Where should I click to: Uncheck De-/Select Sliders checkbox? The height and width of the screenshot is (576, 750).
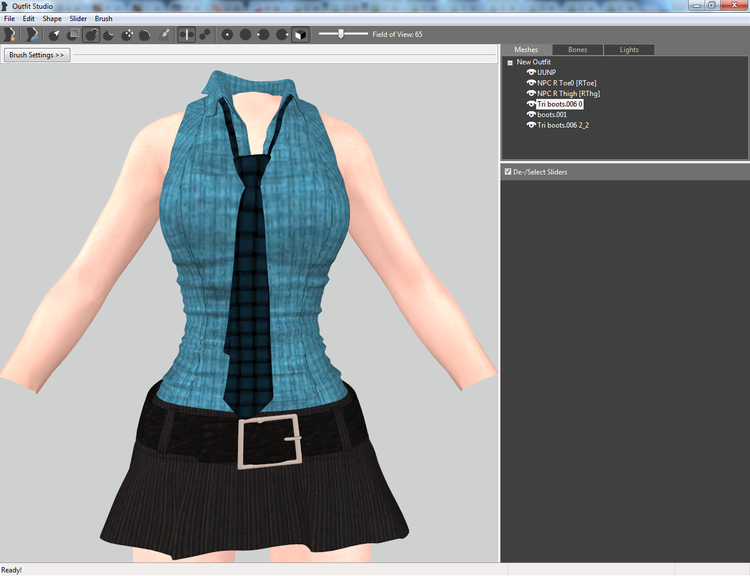pos(508,172)
